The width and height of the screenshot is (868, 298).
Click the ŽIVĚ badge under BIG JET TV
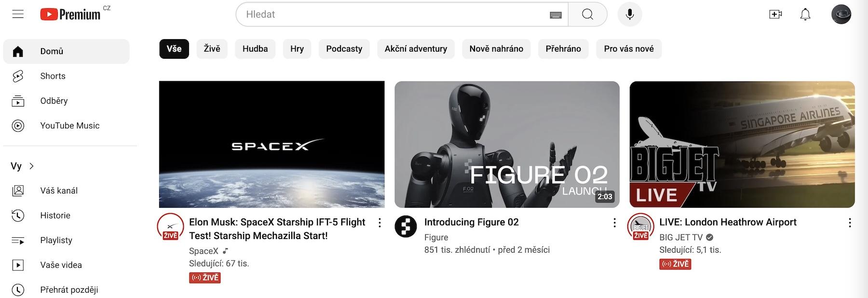pos(675,264)
